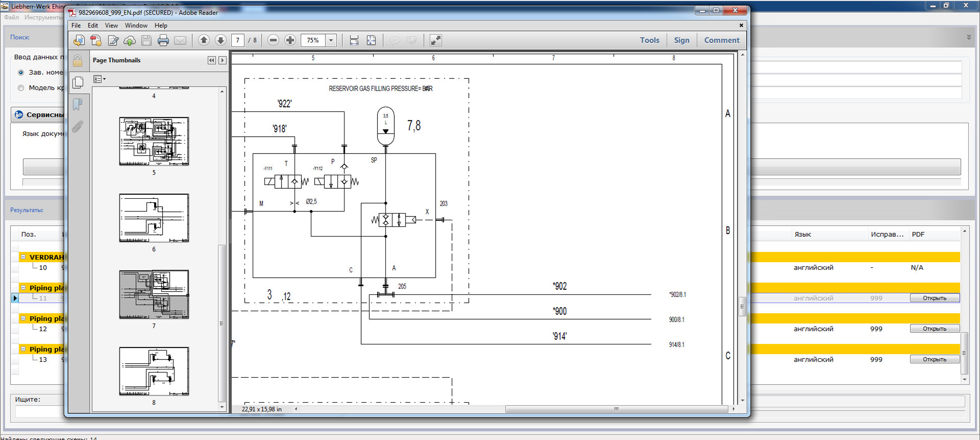The height and width of the screenshot is (440, 980).
Task: Go to previous page with up arrow
Action: point(204,40)
